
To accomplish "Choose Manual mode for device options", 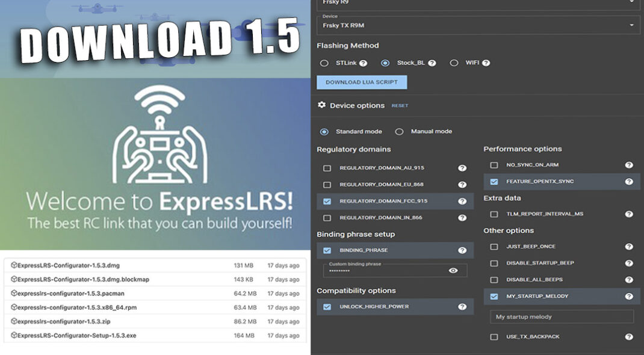I will tap(399, 132).
